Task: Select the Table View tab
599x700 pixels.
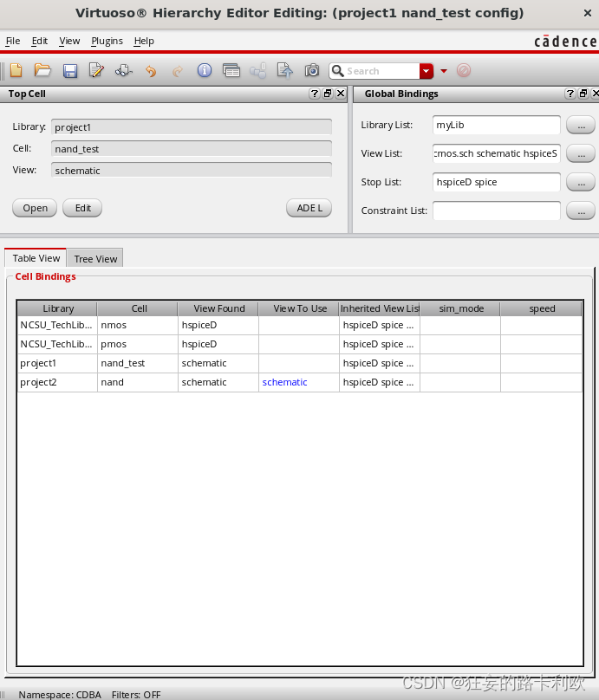Action: [36, 258]
